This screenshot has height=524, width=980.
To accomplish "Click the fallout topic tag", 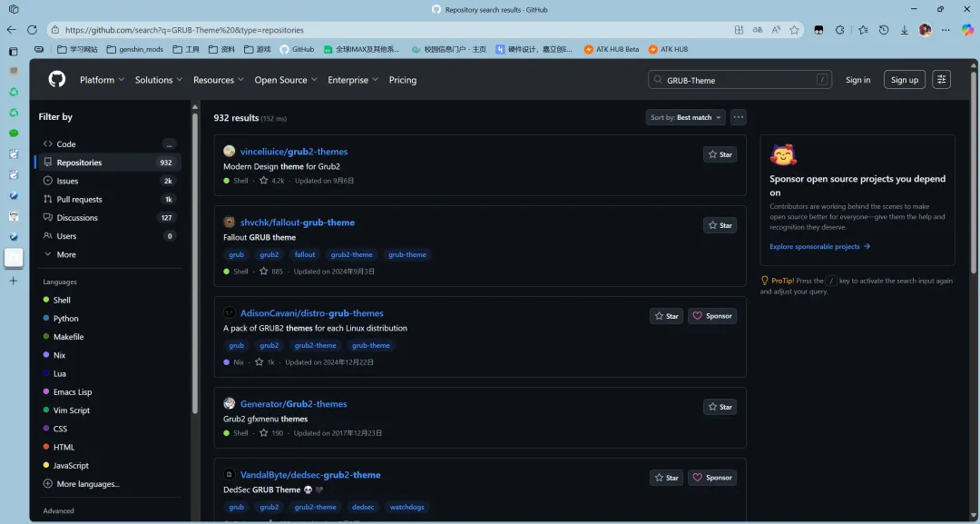I will (304, 254).
